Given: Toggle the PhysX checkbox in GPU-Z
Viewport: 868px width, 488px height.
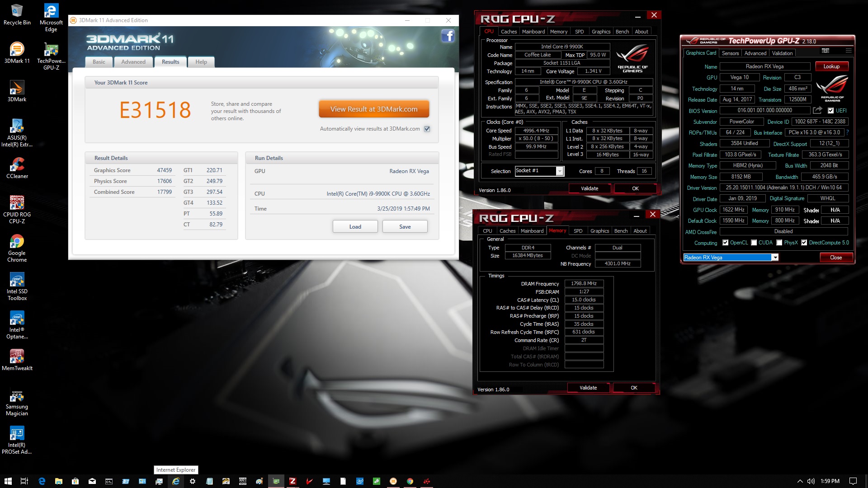Looking at the screenshot, I should click(x=779, y=243).
